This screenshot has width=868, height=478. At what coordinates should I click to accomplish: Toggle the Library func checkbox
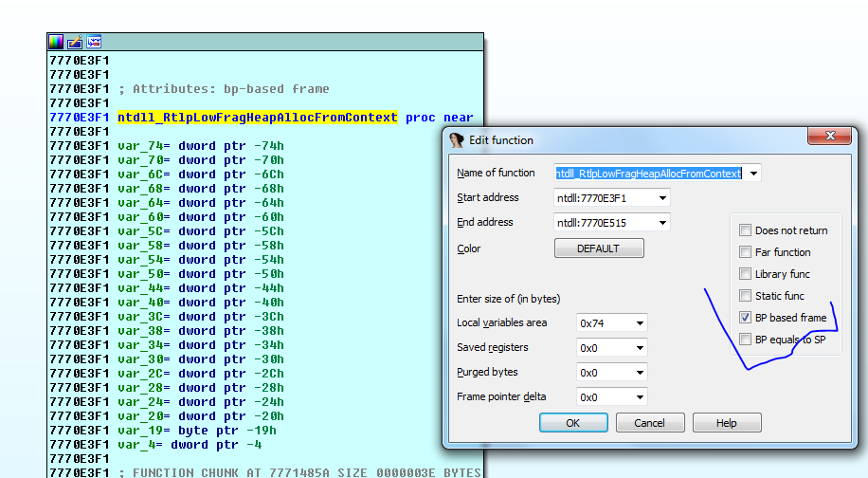(x=746, y=274)
